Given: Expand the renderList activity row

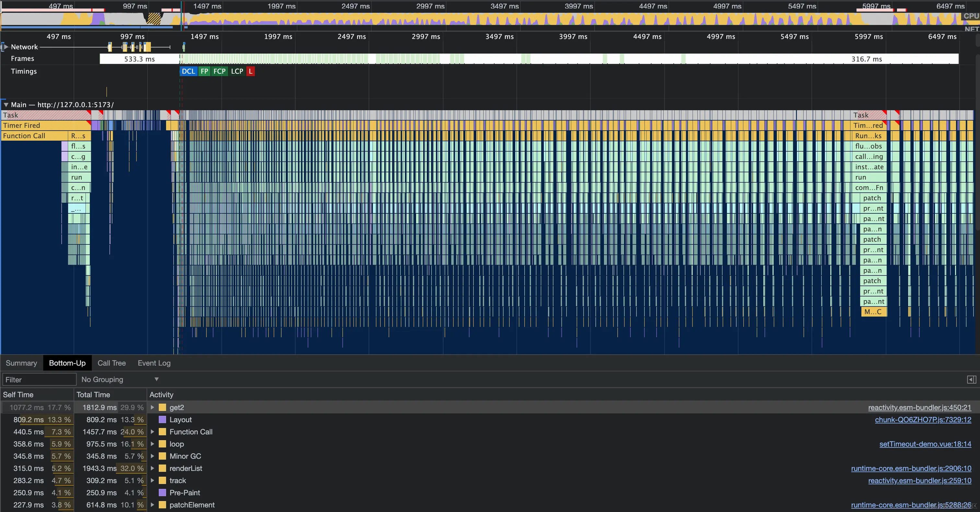Looking at the screenshot, I should coord(153,468).
